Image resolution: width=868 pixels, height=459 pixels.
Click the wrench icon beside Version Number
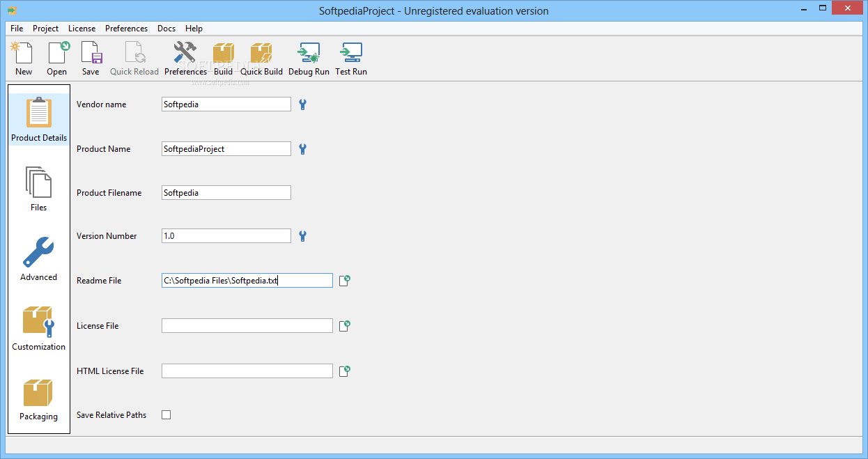tap(302, 236)
